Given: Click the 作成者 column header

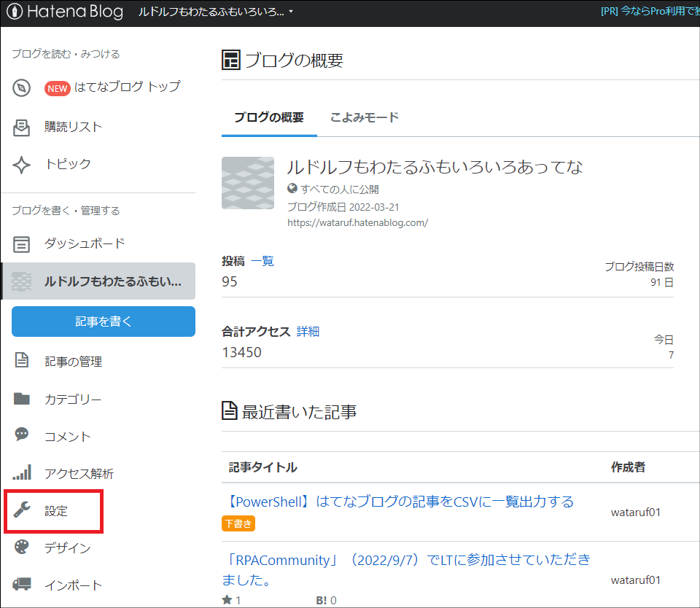Looking at the screenshot, I should [x=628, y=467].
